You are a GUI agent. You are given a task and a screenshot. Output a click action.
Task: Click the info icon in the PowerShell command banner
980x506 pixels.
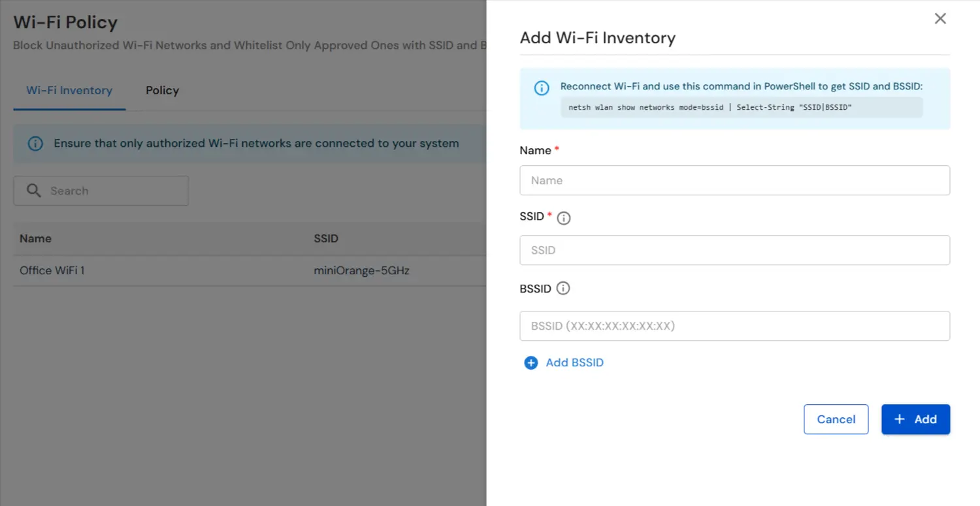[x=541, y=87]
